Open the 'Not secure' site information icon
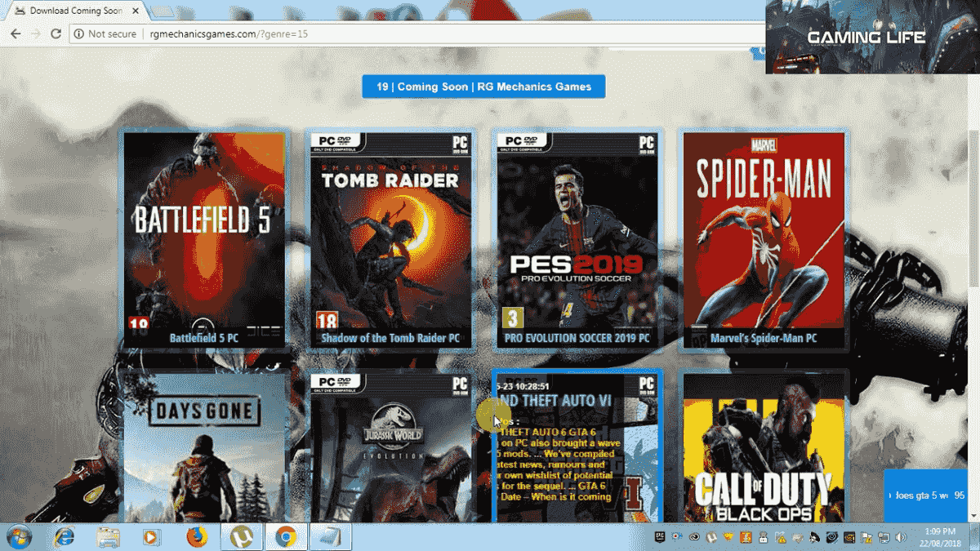 [x=78, y=34]
